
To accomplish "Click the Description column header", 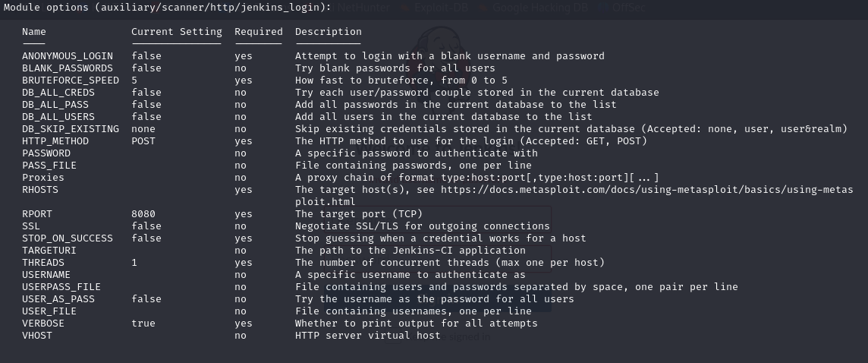I will click(328, 32).
